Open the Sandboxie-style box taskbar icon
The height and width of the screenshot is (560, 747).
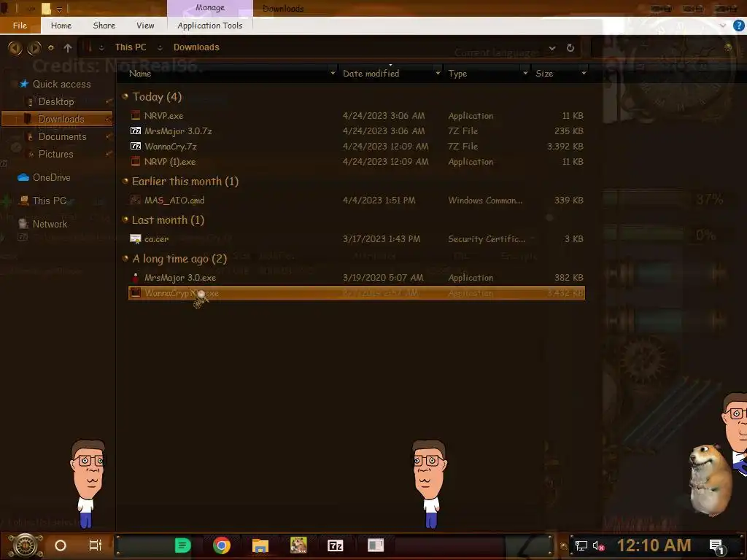point(298,545)
